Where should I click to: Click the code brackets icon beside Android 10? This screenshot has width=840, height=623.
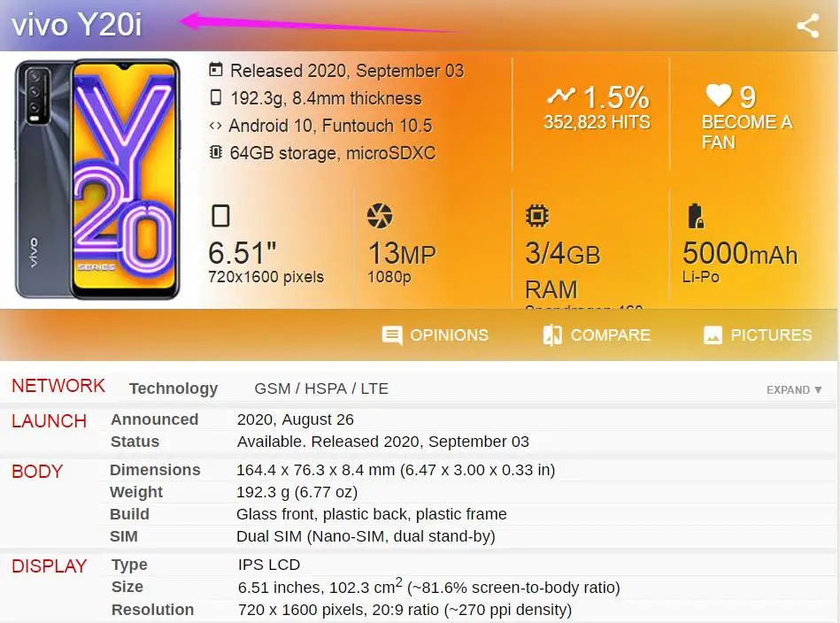pos(215,126)
